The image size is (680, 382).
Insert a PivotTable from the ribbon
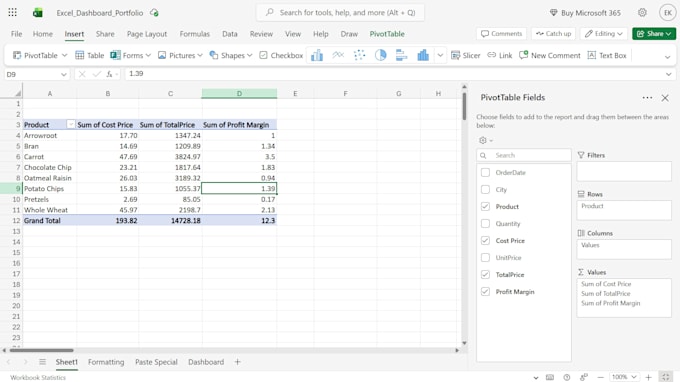click(x=35, y=55)
